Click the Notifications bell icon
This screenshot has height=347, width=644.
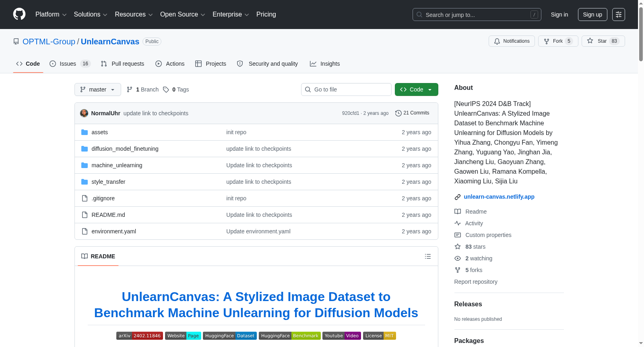[x=497, y=41]
